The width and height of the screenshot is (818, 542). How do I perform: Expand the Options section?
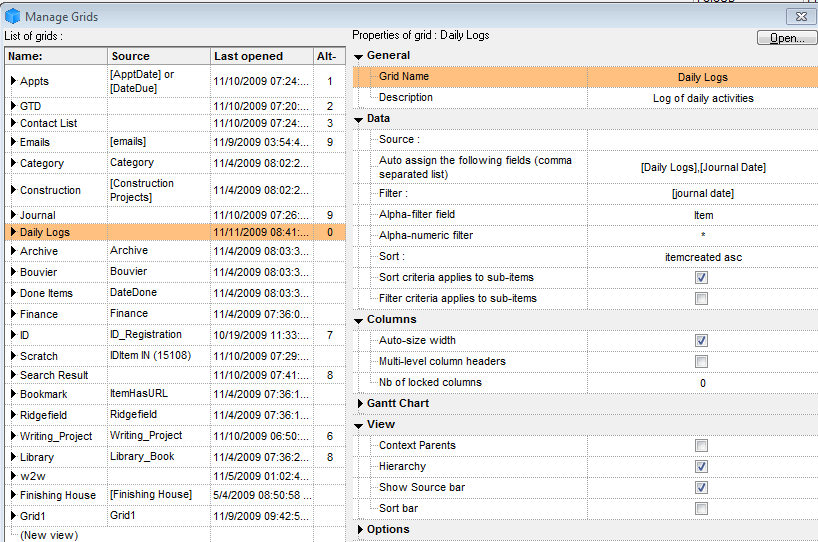360,530
